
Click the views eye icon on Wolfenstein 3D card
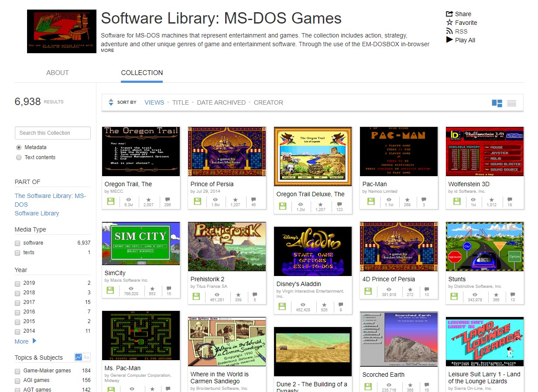coord(473,199)
